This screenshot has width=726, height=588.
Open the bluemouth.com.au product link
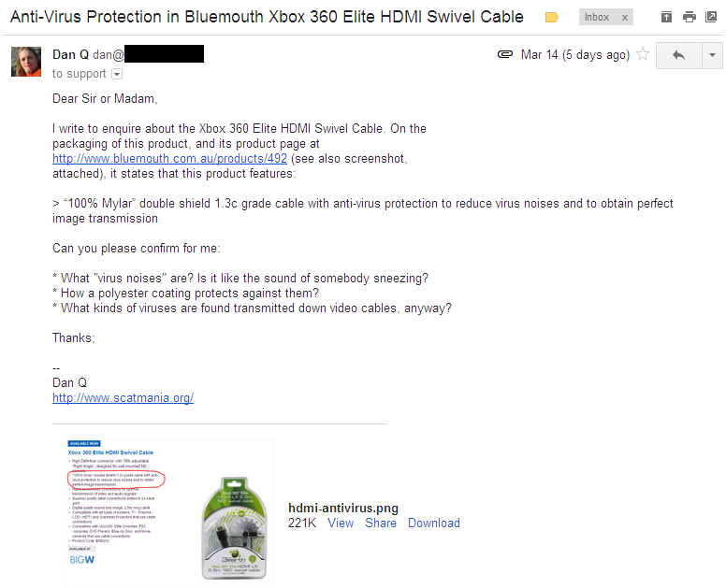(169, 159)
